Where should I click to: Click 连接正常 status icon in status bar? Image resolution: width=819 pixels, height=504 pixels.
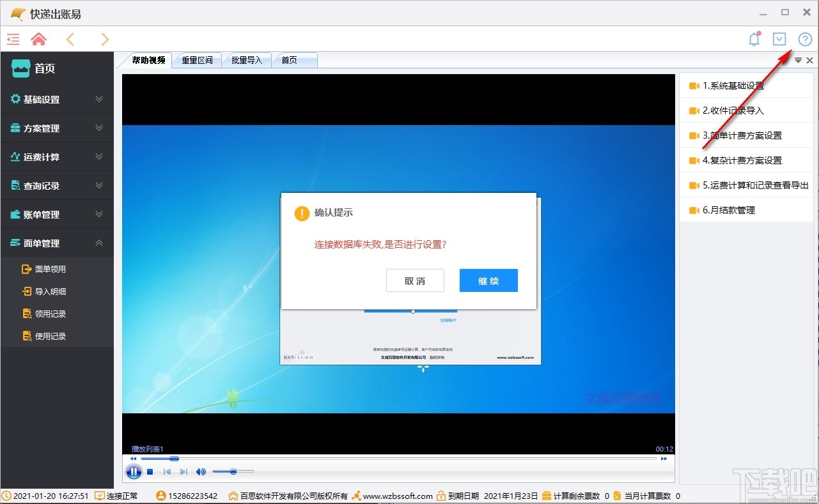[99, 495]
